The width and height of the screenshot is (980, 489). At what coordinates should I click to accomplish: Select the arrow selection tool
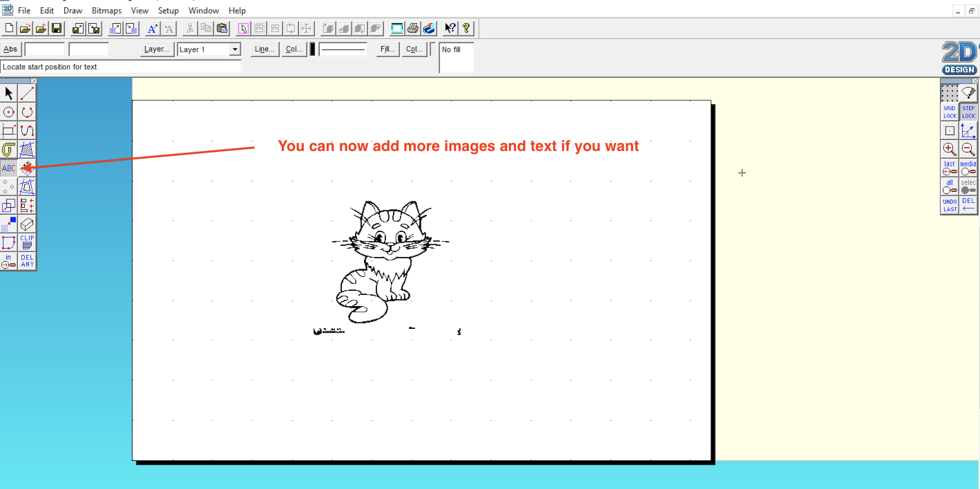coord(9,93)
